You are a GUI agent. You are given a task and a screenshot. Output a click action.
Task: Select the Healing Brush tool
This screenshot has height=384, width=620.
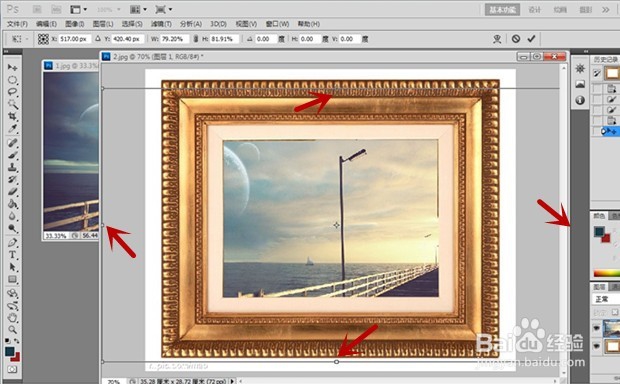pos(12,143)
